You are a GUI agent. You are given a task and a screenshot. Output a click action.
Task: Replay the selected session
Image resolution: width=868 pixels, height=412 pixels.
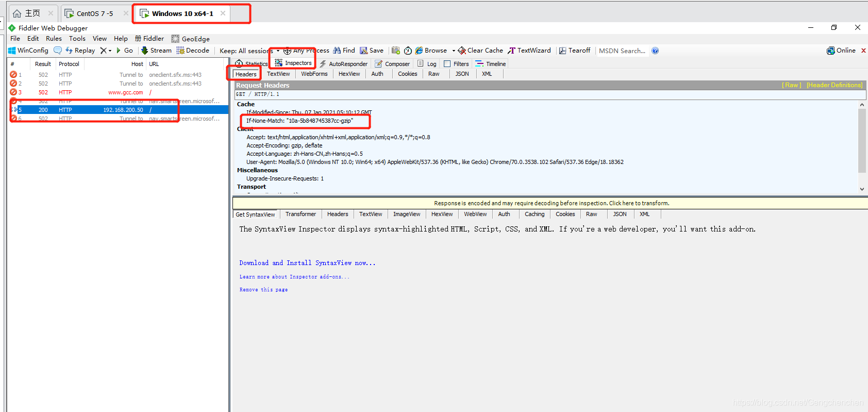click(80, 51)
